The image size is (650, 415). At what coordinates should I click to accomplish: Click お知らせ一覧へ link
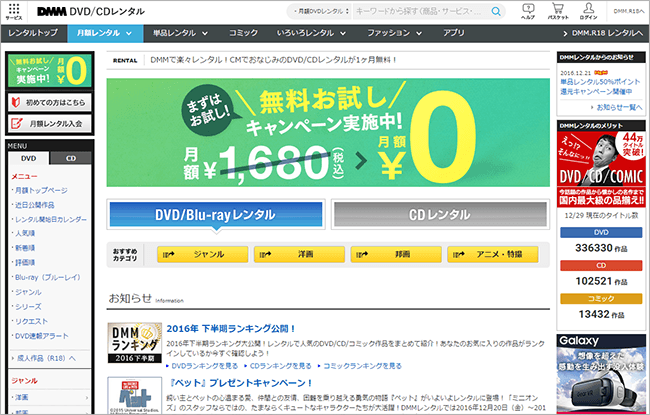(x=619, y=107)
